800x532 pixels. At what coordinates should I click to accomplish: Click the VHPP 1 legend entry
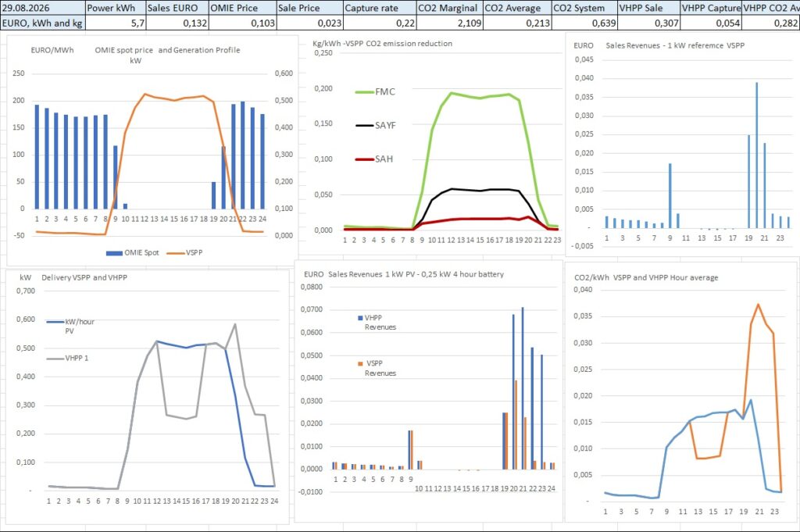pyautogui.click(x=67, y=358)
